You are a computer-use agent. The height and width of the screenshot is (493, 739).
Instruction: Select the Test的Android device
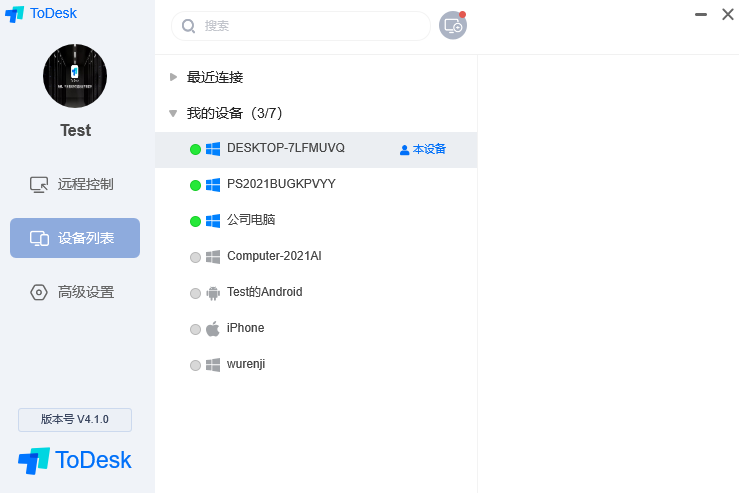coord(316,293)
